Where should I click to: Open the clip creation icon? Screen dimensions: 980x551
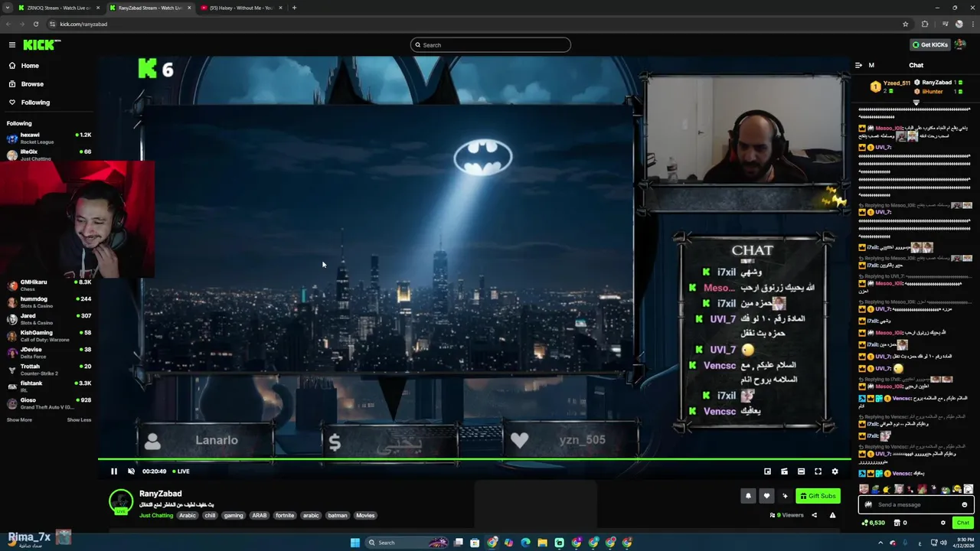click(784, 471)
